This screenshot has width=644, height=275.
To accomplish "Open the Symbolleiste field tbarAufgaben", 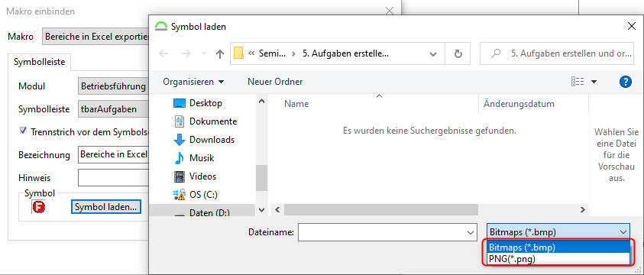I will point(113,109).
